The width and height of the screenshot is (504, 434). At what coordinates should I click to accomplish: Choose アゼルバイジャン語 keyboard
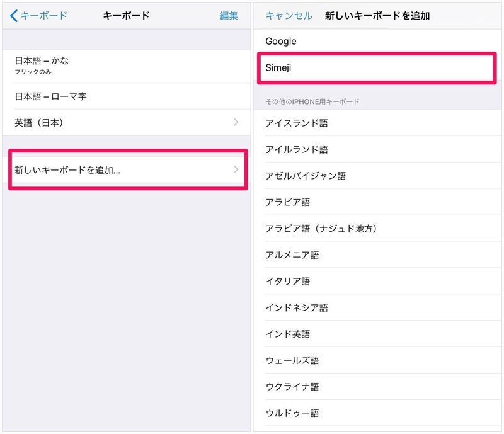(377, 176)
